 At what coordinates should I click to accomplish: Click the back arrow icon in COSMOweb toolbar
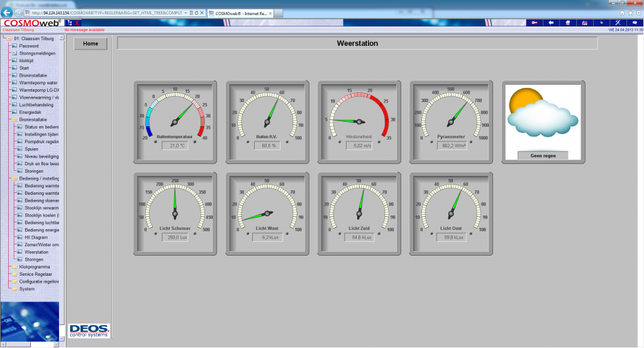pyautogui.click(x=551, y=23)
